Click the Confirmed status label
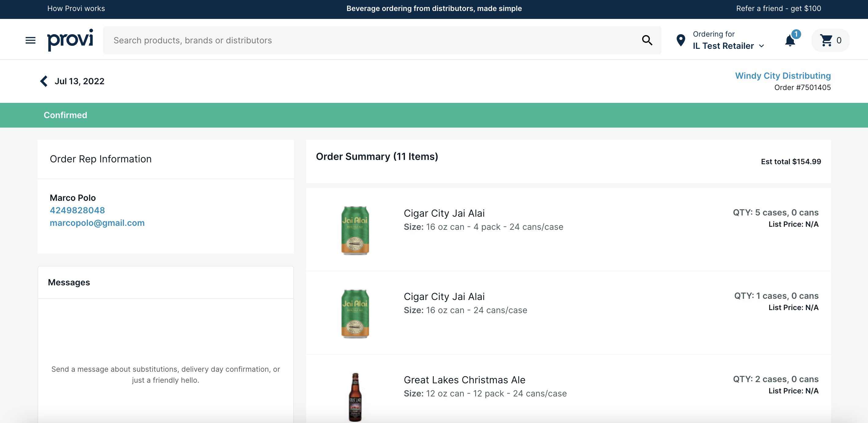 click(65, 115)
